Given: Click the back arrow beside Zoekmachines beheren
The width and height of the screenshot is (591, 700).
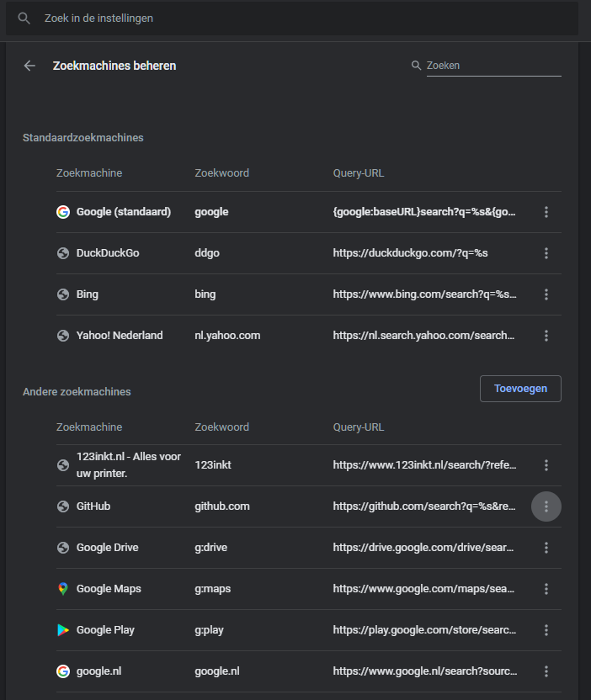Looking at the screenshot, I should 29,66.
